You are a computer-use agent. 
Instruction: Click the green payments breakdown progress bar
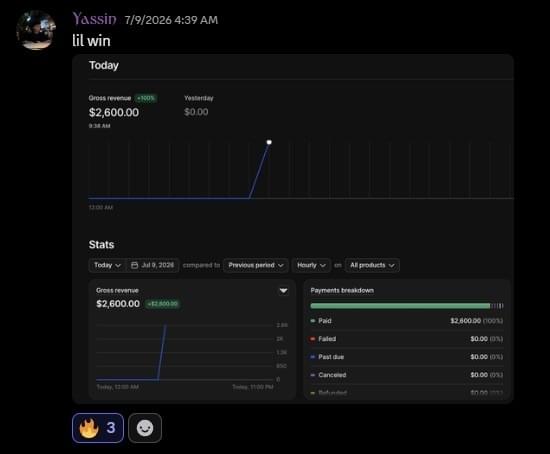tap(400, 306)
